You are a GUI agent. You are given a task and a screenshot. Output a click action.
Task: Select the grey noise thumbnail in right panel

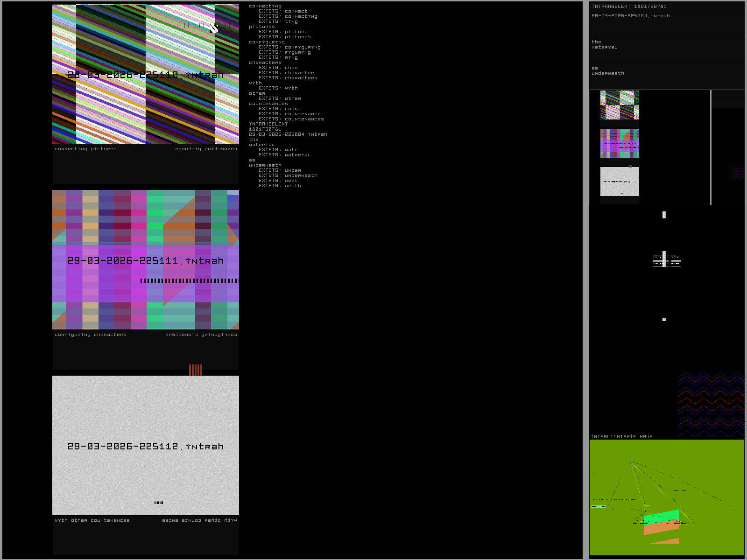coord(620,182)
